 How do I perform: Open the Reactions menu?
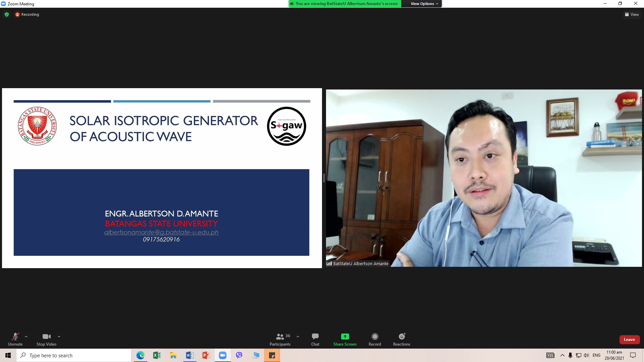401,339
